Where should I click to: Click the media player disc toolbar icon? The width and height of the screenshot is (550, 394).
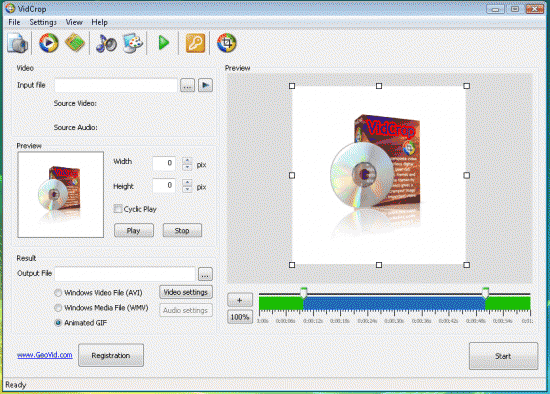click(x=48, y=43)
